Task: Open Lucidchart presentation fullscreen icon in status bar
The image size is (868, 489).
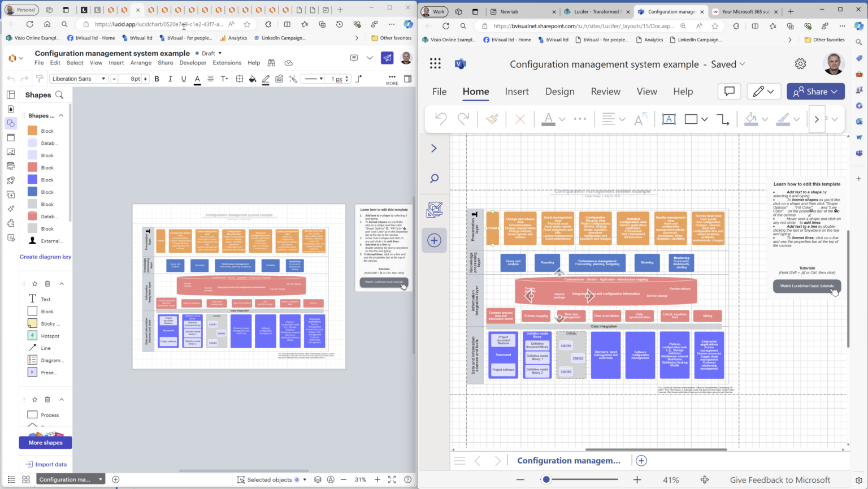Action: click(x=392, y=479)
